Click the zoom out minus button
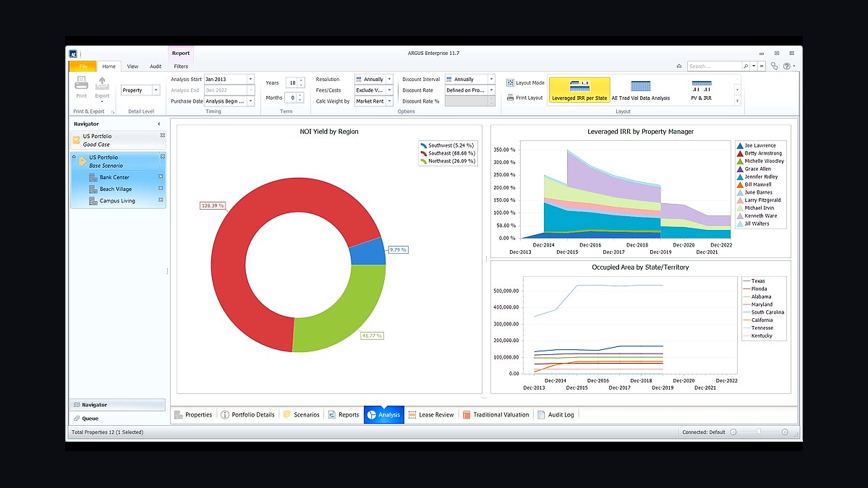 733,432
